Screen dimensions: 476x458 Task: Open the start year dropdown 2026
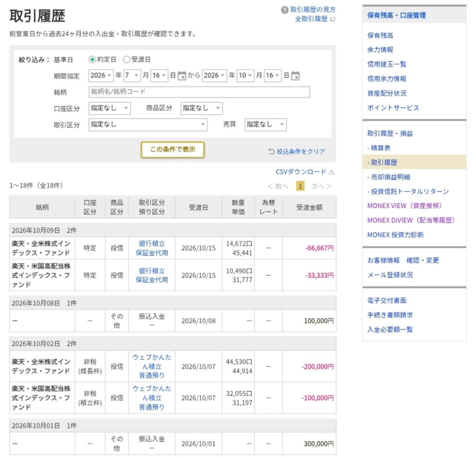point(101,76)
